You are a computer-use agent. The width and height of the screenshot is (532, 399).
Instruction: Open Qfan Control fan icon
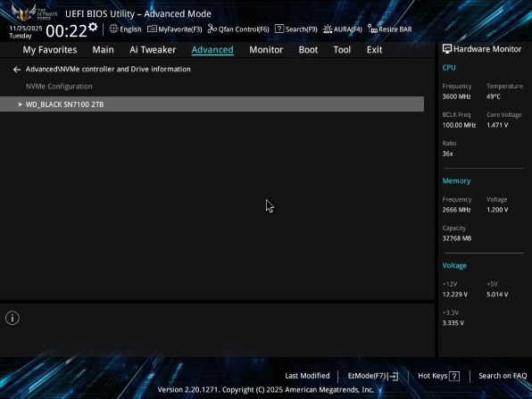(x=212, y=29)
